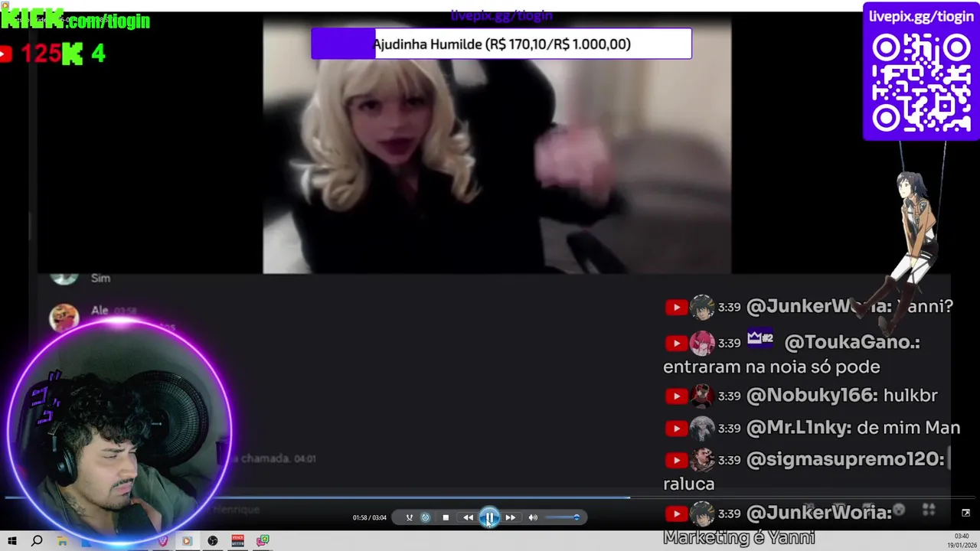Open the Windows Start menu

[x=12, y=540]
